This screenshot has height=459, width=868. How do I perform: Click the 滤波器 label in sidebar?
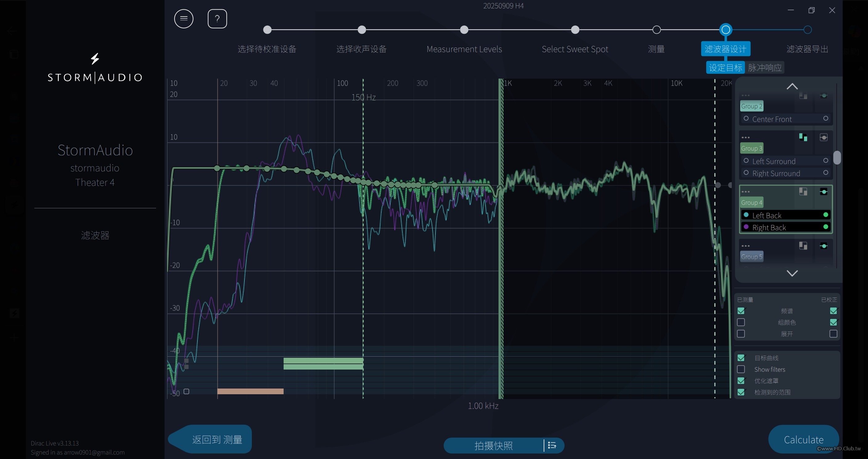click(x=95, y=235)
